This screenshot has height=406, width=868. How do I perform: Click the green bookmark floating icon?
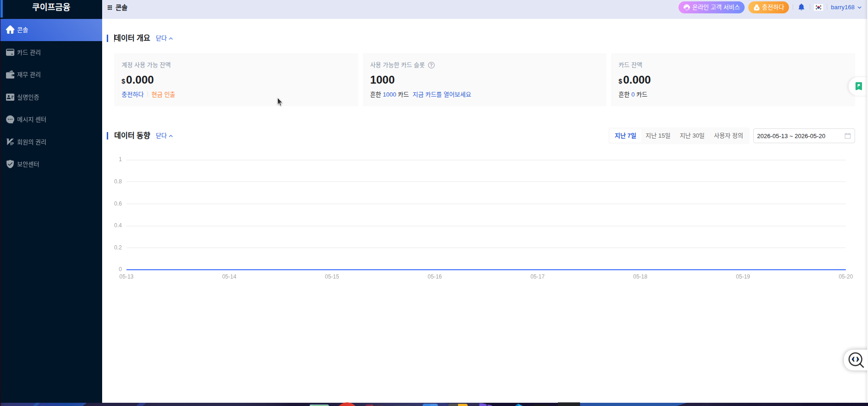(859, 86)
